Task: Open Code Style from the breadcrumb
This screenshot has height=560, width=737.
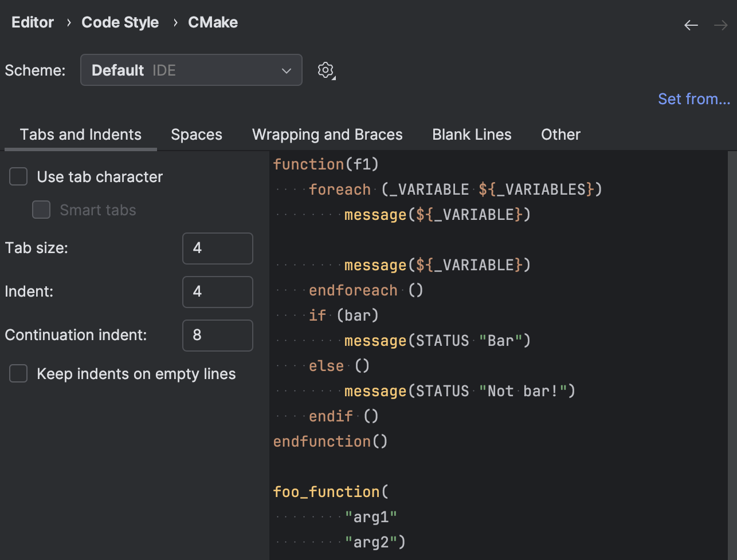Action: tap(120, 22)
